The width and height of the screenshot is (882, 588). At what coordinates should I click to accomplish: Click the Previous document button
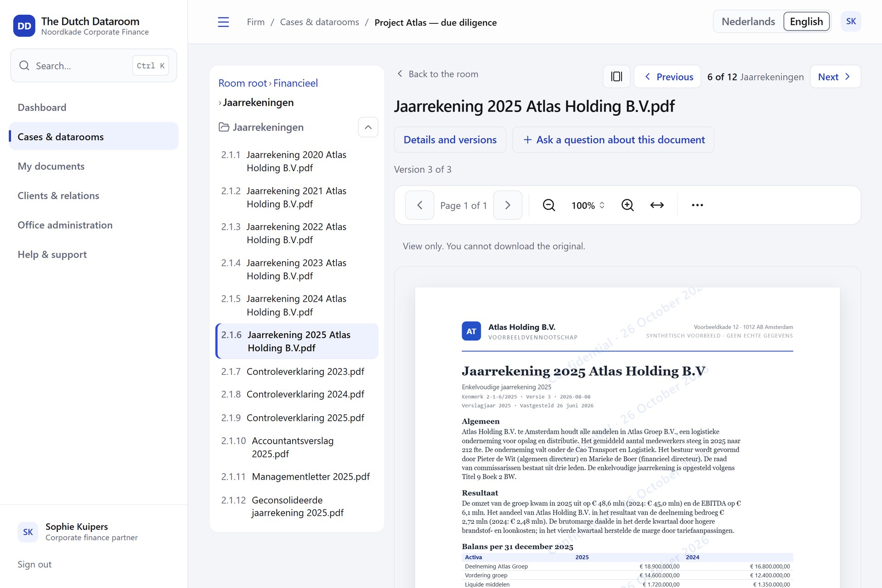(667, 76)
